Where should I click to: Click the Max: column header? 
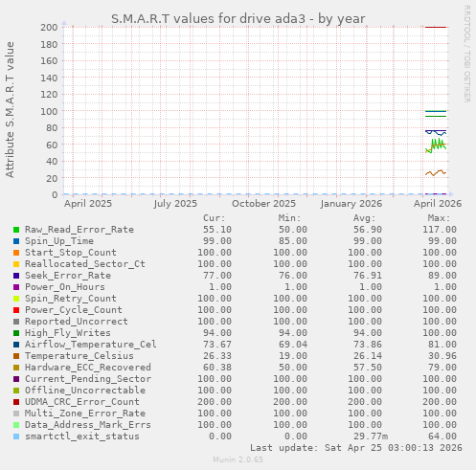click(439, 218)
